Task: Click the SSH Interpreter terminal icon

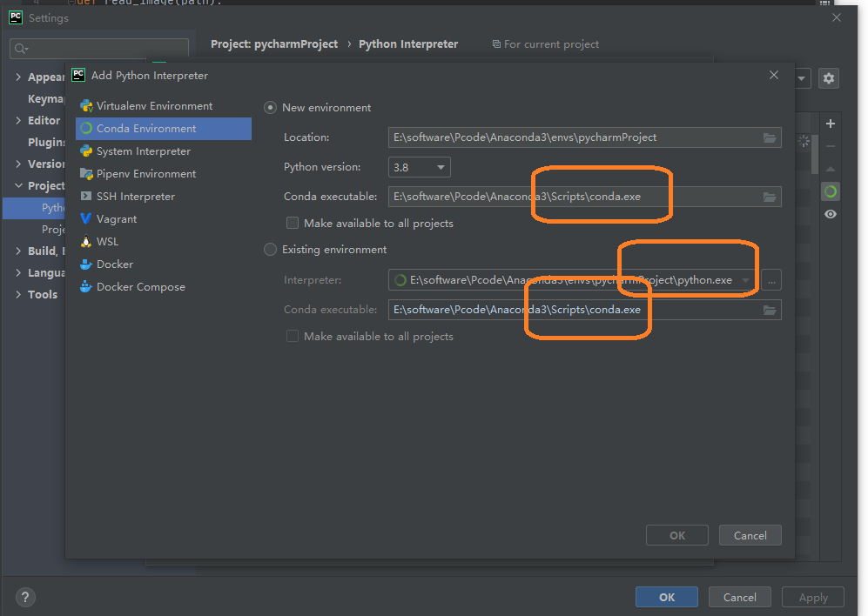Action: coord(86,197)
